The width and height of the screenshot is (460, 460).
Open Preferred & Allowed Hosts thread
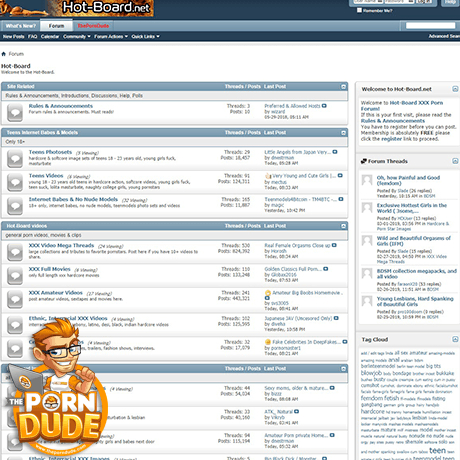(x=292, y=106)
